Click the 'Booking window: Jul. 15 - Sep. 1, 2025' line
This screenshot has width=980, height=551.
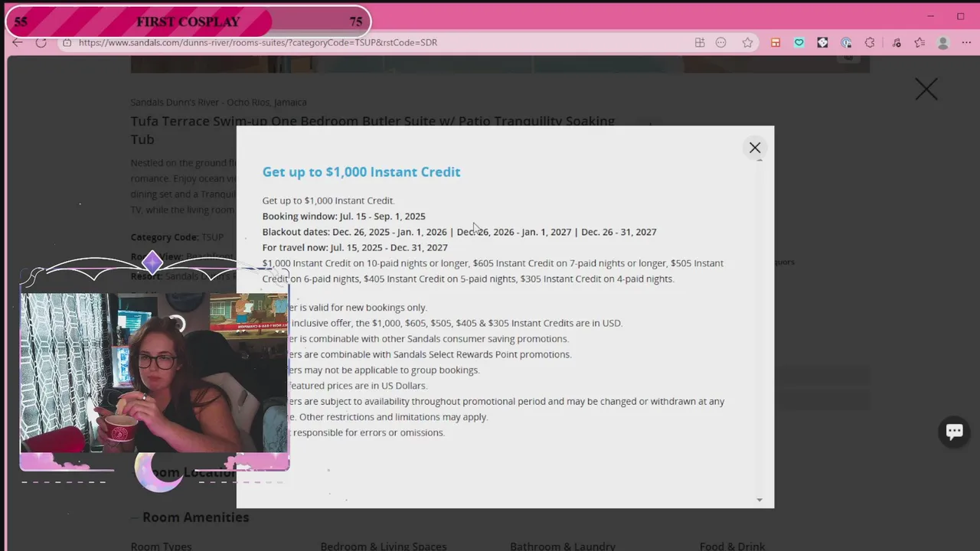344,217
